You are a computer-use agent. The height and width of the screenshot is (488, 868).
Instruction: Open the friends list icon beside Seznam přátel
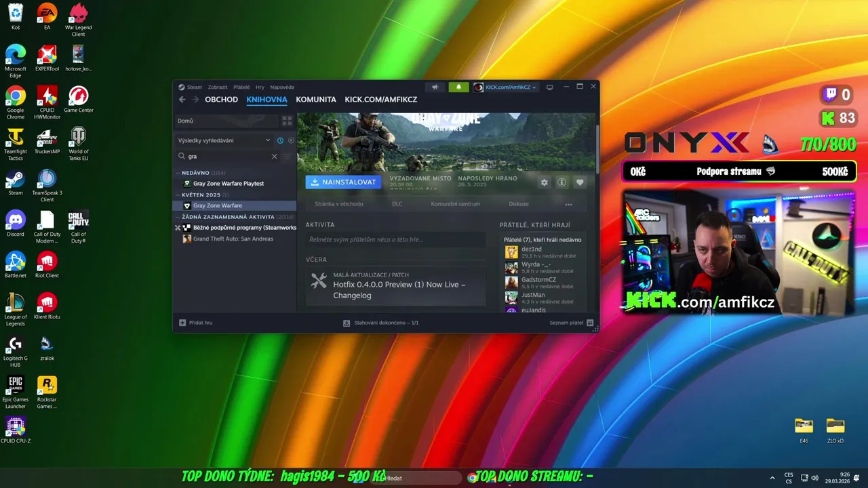tap(590, 323)
